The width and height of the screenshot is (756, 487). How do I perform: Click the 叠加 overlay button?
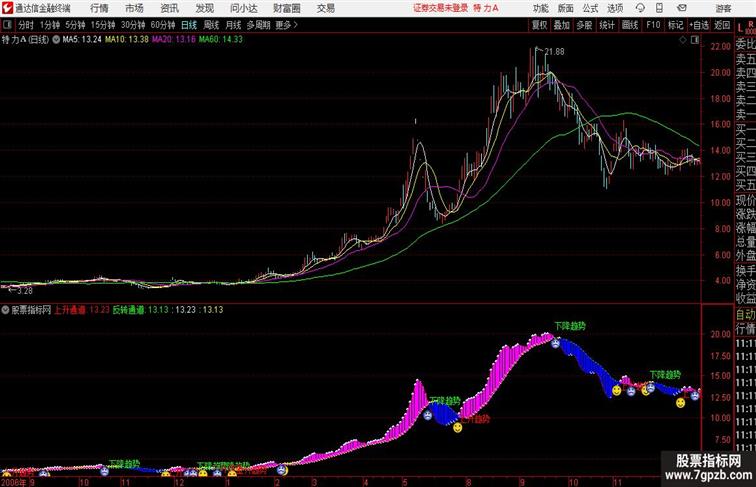[x=562, y=25]
